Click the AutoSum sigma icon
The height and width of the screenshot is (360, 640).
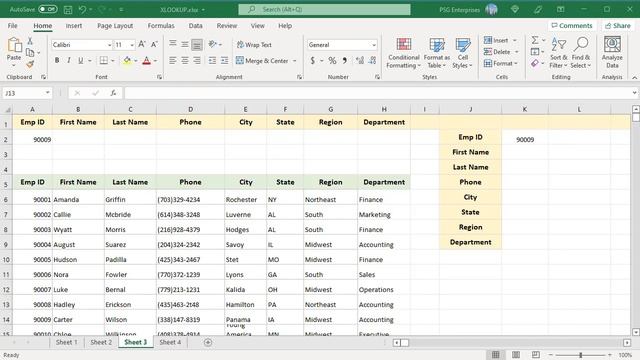535,40
